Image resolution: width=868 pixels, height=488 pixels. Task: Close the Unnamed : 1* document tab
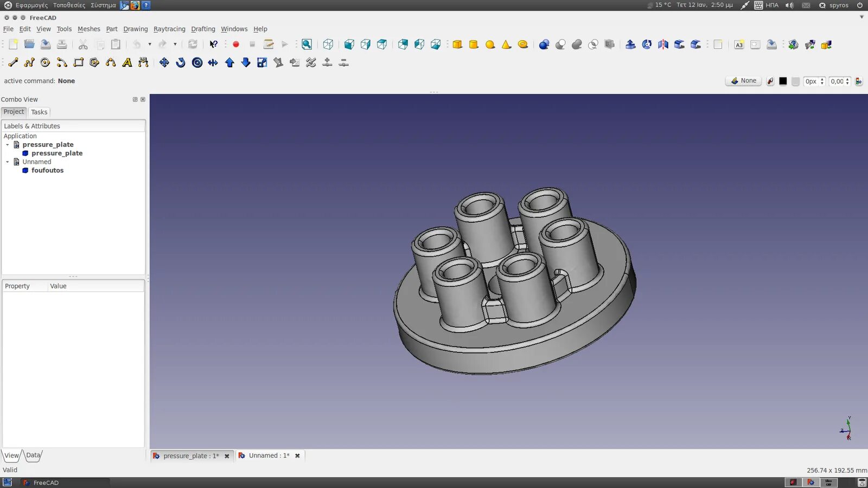coord(297,456)
